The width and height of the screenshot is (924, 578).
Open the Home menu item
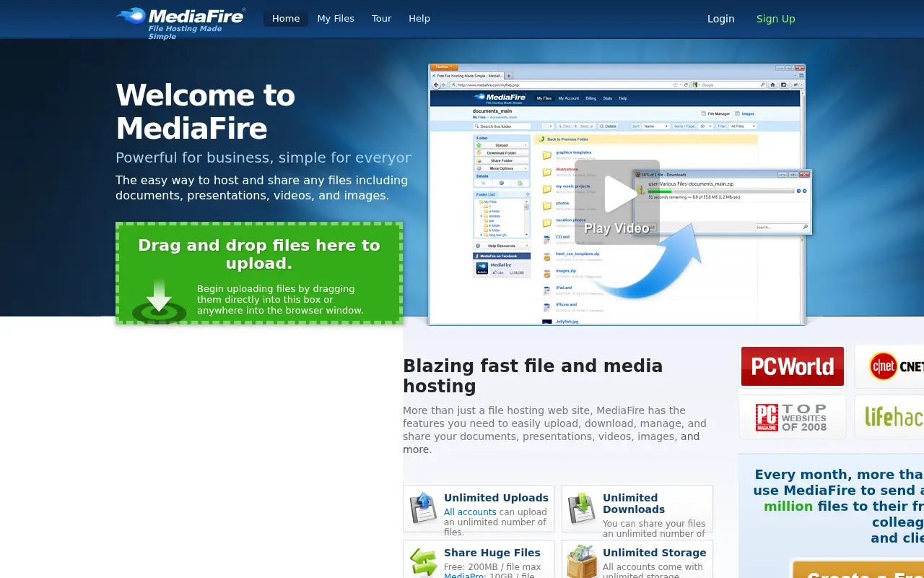pyautogui.click(x=286, y=19)
